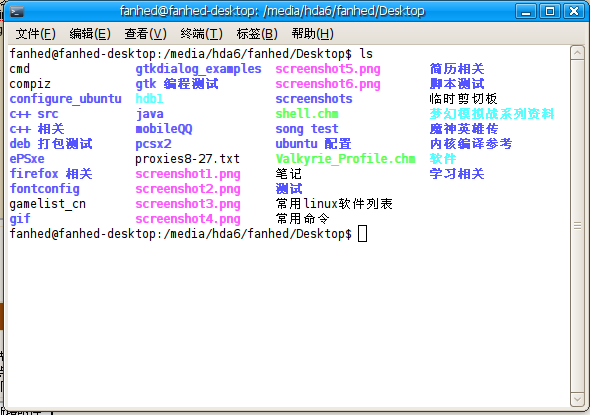Click the proxies8-27.txt file text
The height and width of the screenshot is (415, 590).
coord(187,159)
